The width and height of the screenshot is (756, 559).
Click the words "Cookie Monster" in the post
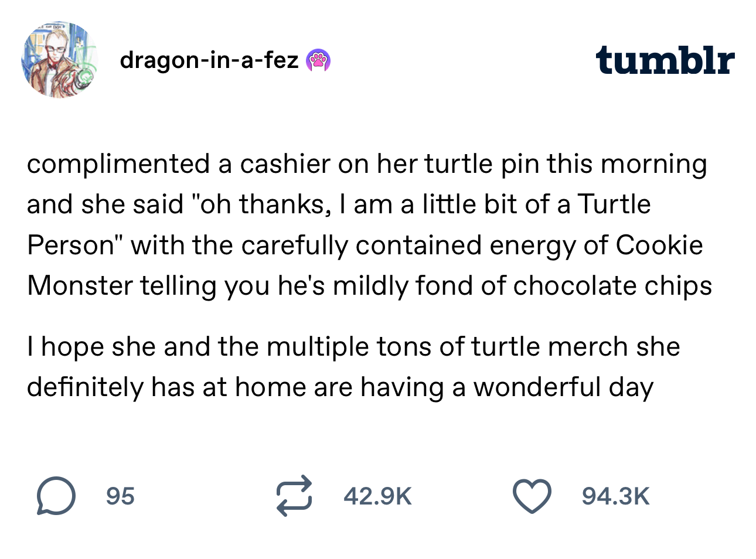tap(659, 245)
